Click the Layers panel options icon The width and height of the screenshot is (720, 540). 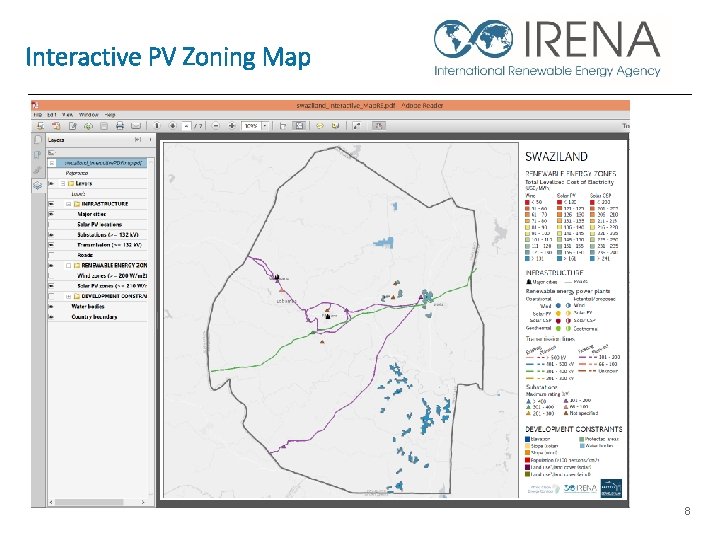click(52, 152)
